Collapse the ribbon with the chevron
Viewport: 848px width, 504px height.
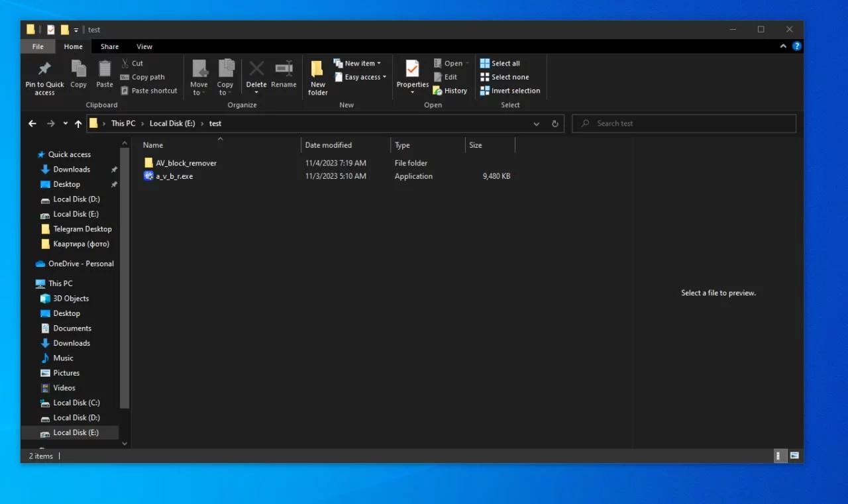tap(784, 46)
